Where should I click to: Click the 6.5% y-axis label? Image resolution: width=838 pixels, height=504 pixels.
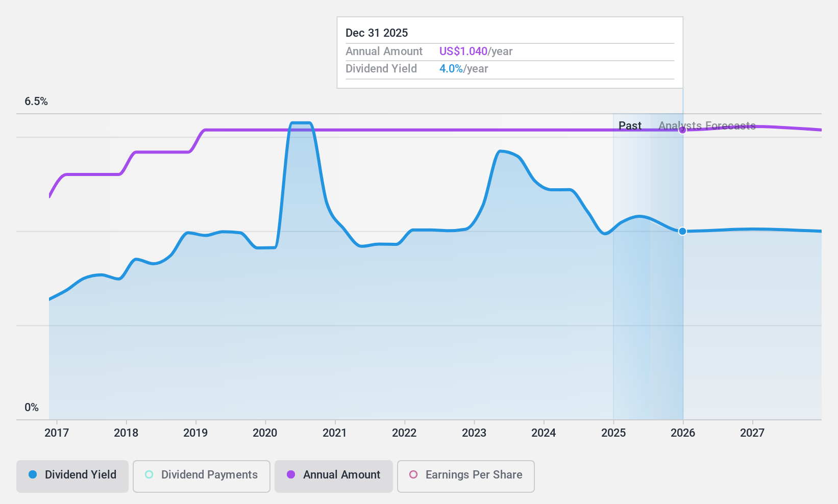tap(36, 102)
